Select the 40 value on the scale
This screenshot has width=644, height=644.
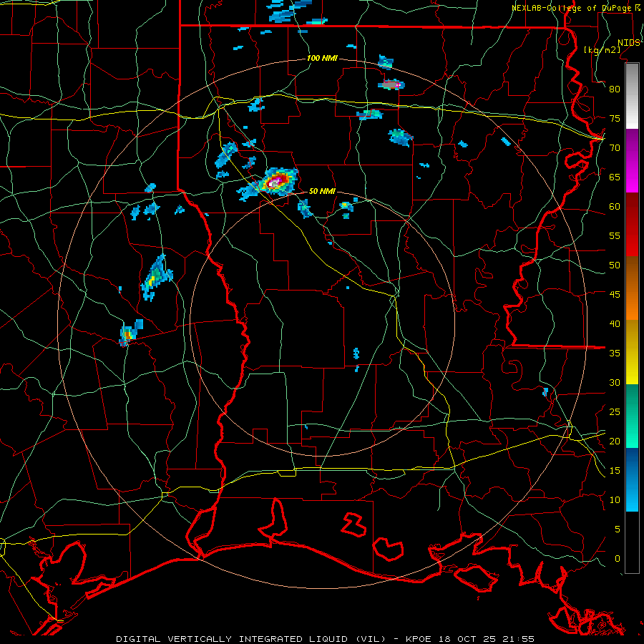point(615,323)
